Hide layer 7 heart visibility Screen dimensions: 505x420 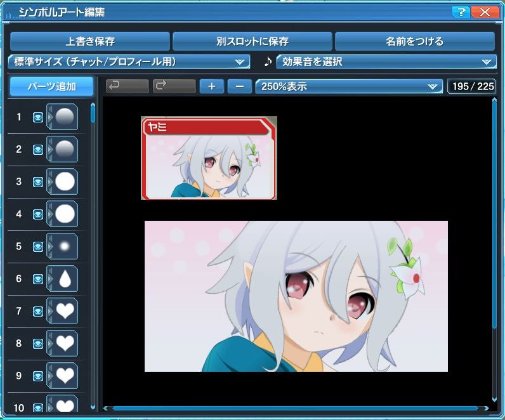(x=38, y=312)
